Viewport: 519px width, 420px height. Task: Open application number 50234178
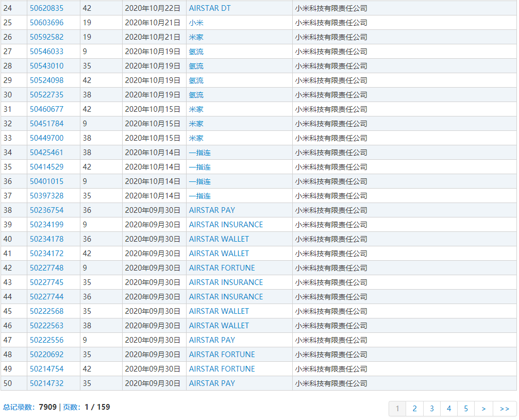point(47,239)
